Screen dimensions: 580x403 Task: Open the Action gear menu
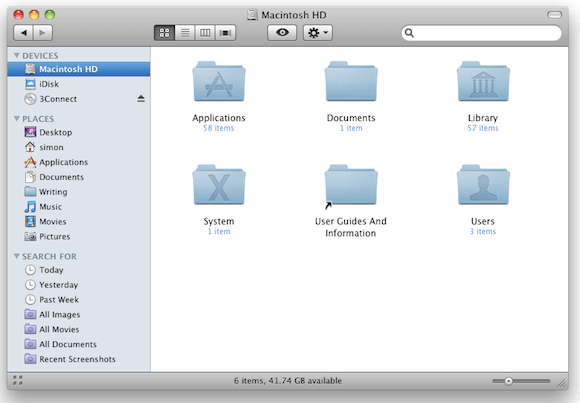tap(318, 33)
